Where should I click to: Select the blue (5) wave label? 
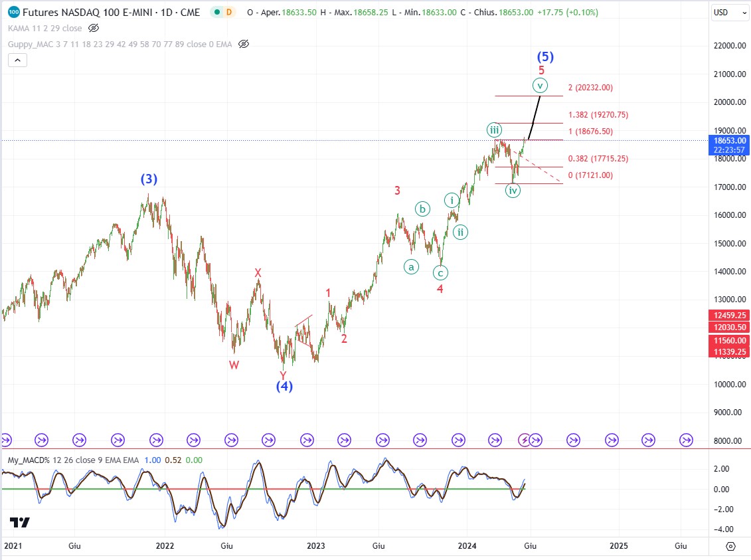coord(545,56)
